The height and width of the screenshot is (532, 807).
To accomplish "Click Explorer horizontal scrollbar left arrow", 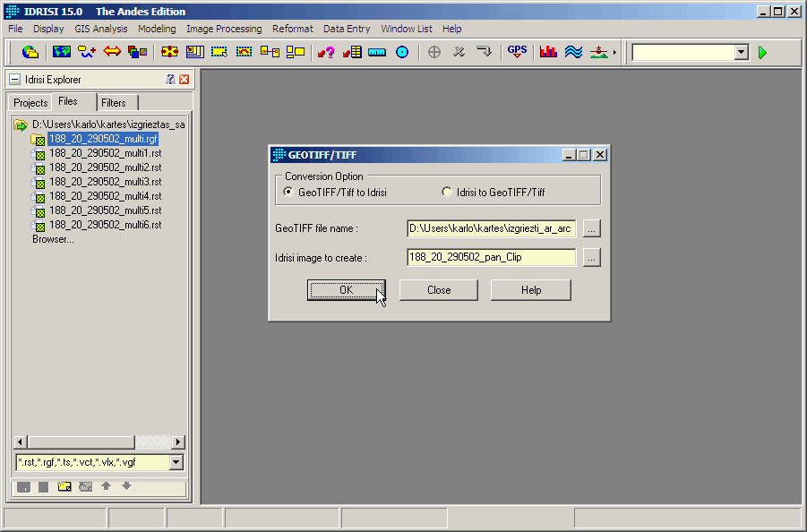I will click(x=20, y=442).
